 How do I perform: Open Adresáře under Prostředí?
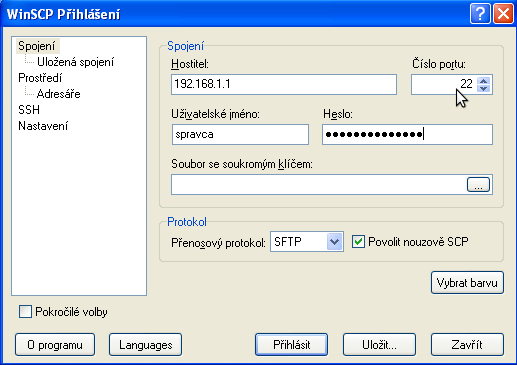click(x=58, y=94)
